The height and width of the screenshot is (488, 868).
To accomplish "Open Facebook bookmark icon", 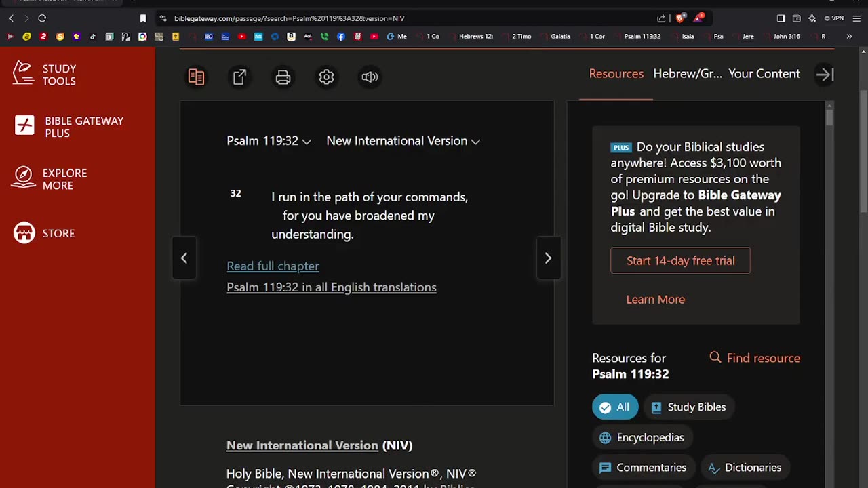I will (340, 37).
